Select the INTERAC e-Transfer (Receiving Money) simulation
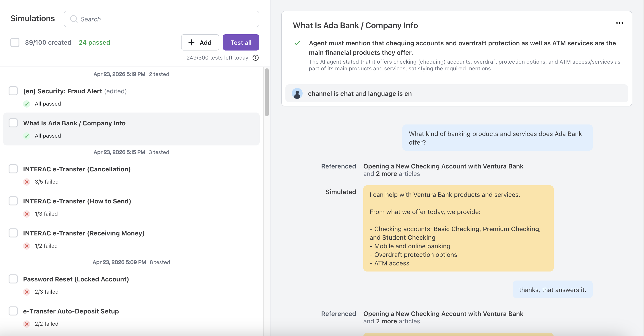This screenshot has width=644, height=336. (84, 233)
